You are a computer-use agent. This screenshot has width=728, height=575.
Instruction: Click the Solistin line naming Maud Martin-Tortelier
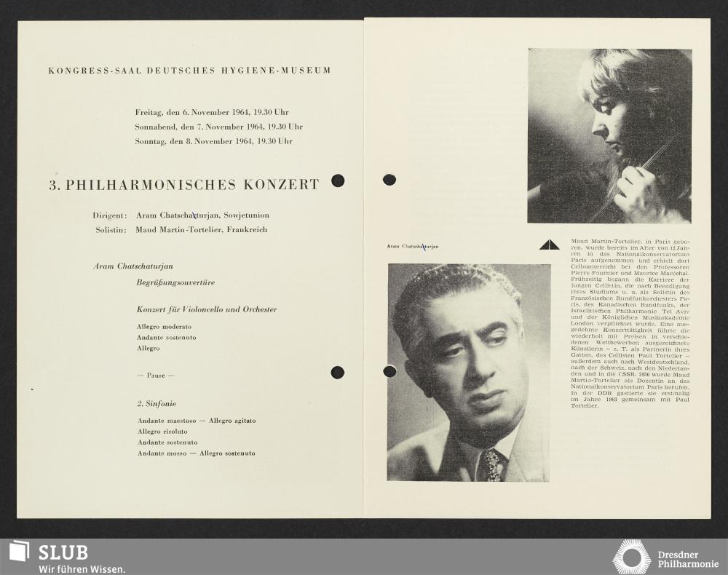coord(181,230)
